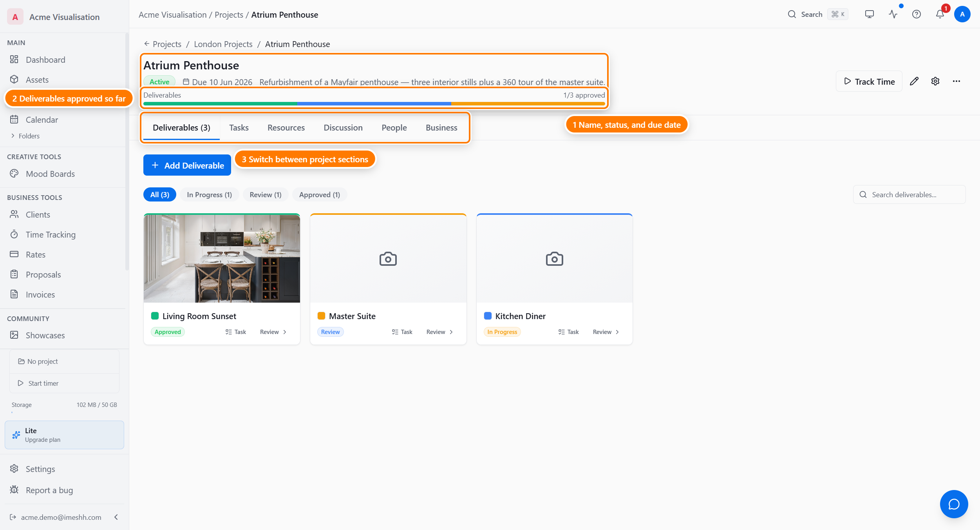Click the deliverables progress bar
980x530 pixels.
tap(374, 103)
